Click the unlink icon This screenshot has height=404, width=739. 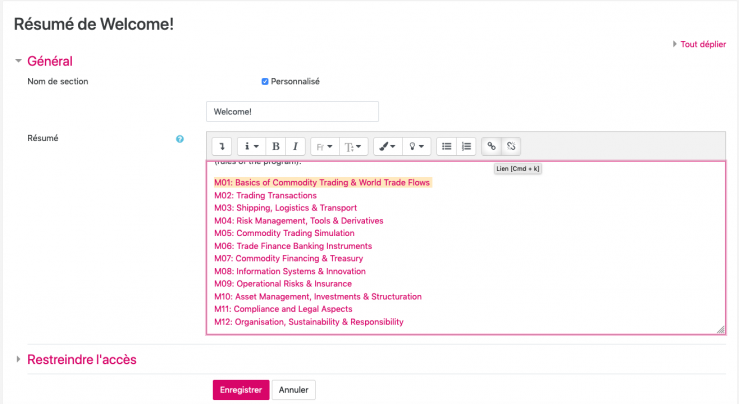pyautogui.click(x=511, y=146)
